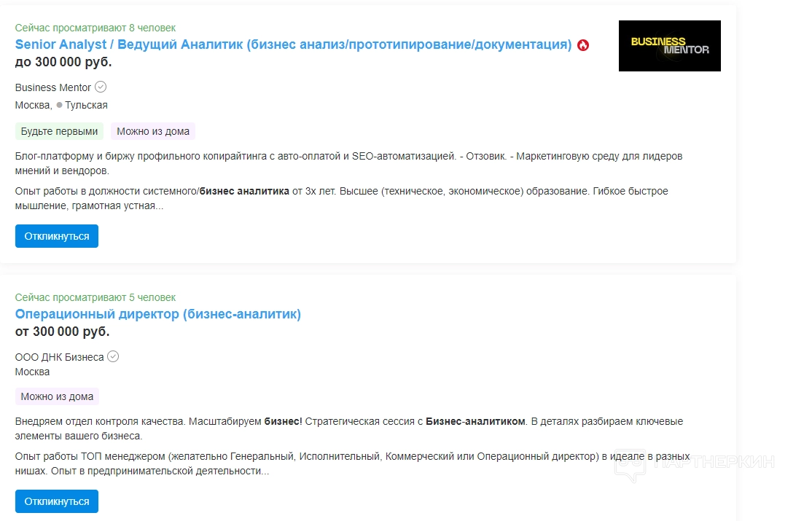Go to the ООО ДНК Бизнеса employer page
Screen dimensions: 812x521
pos(59,357)
